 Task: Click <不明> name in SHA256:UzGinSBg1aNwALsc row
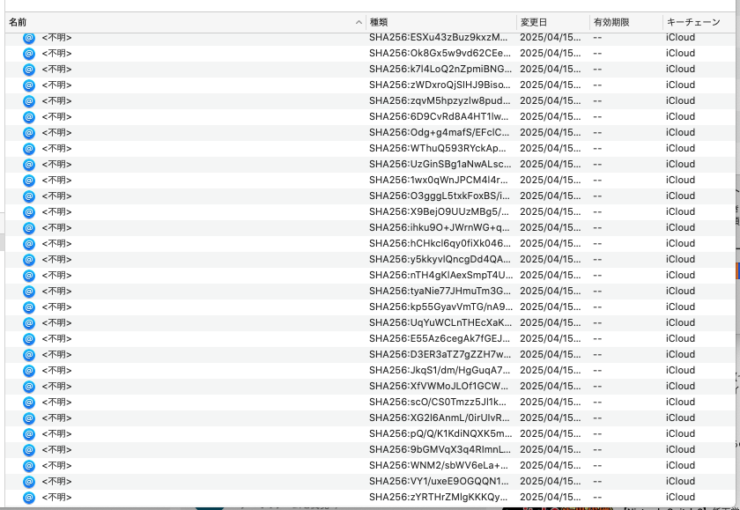[57, 164]
